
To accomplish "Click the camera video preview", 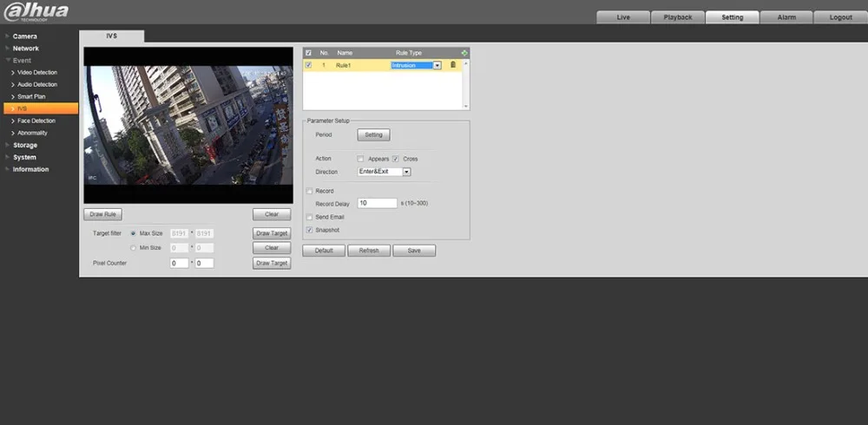I will (x=188, y=124).
